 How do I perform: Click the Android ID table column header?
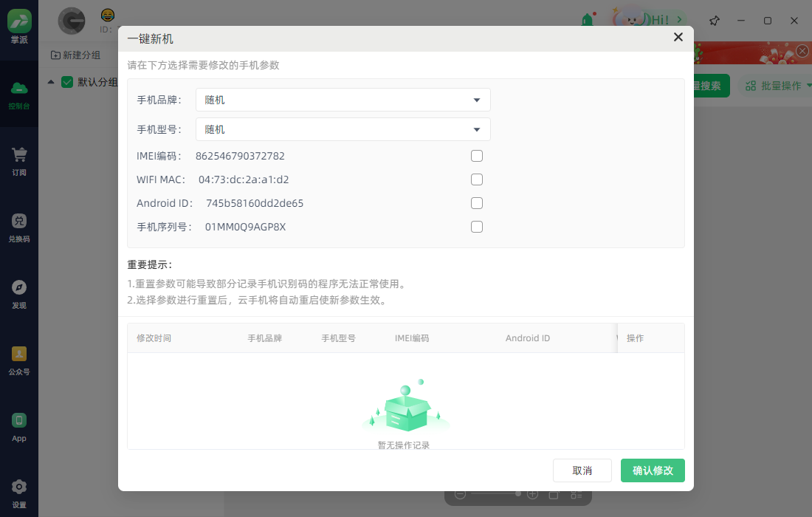(x=528, y=338)
